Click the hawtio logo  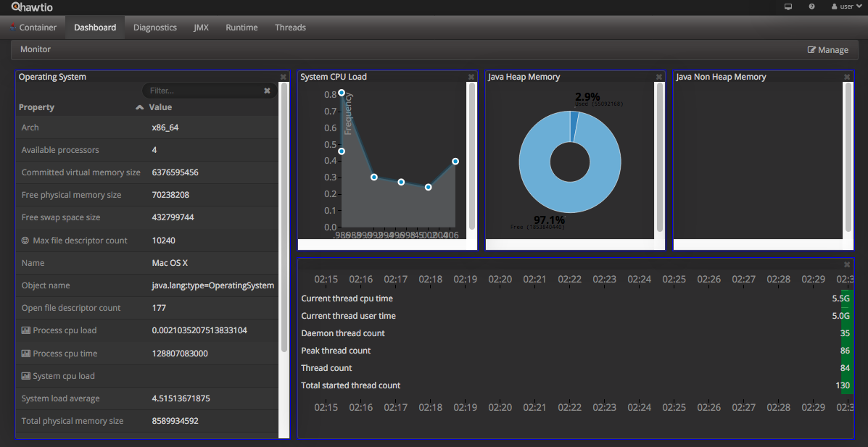click(x=32, y=7)
